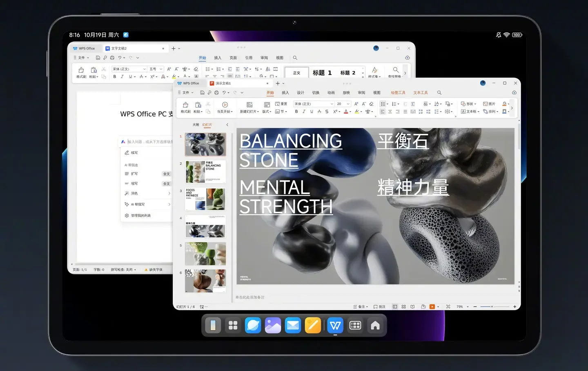Open numbered list options in presentation ribbon

(x=398, y=104)
